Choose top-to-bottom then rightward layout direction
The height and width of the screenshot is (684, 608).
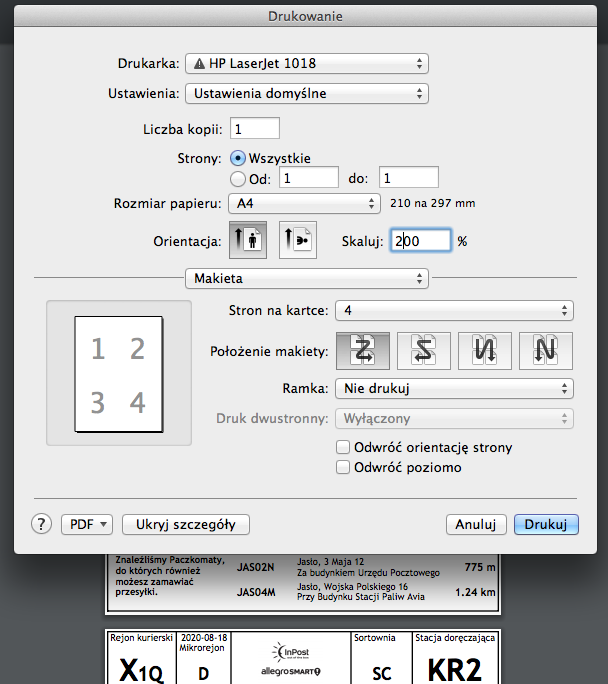(x=485, y=350)
